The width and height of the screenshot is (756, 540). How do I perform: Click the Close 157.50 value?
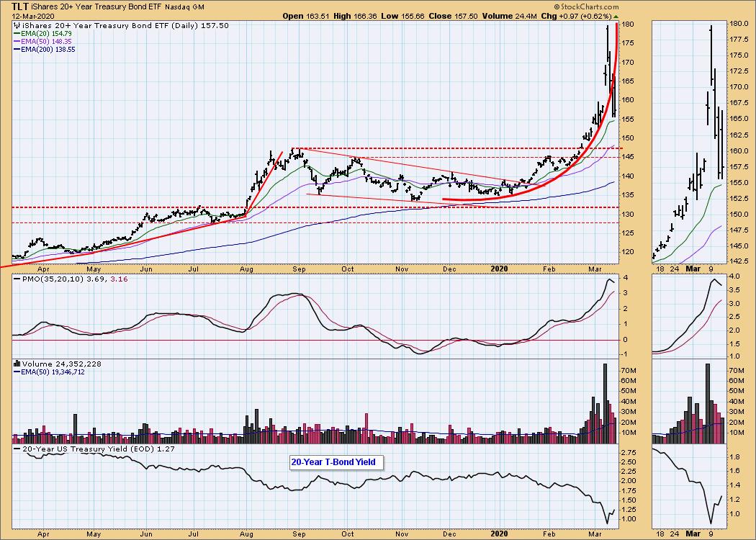pos(453,16)
